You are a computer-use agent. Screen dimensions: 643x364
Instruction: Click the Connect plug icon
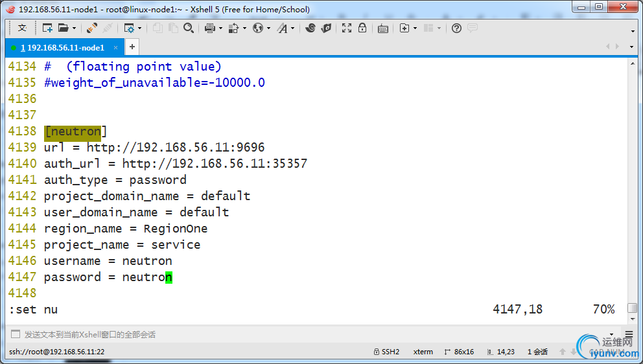(x=92, y=28)
